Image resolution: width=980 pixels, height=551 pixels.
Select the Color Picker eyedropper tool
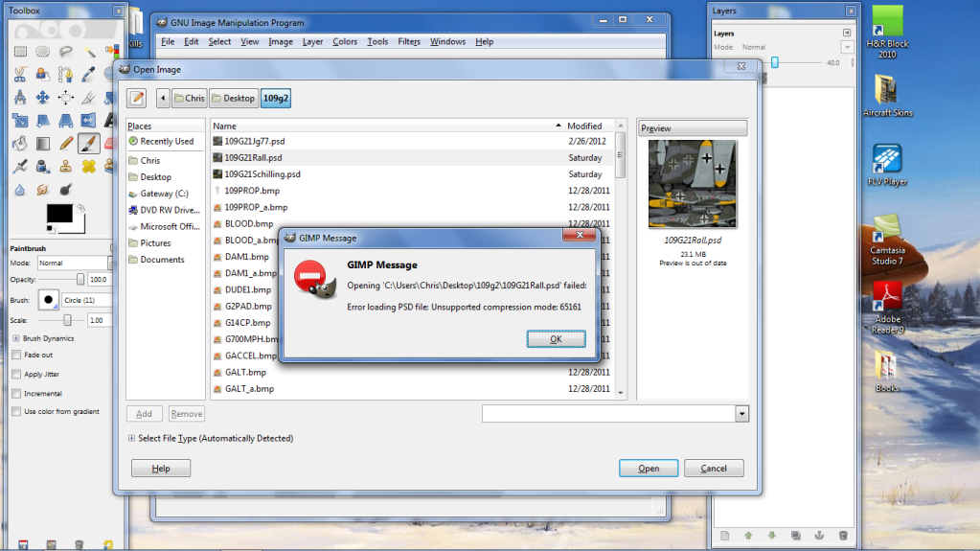click(89, 75)
